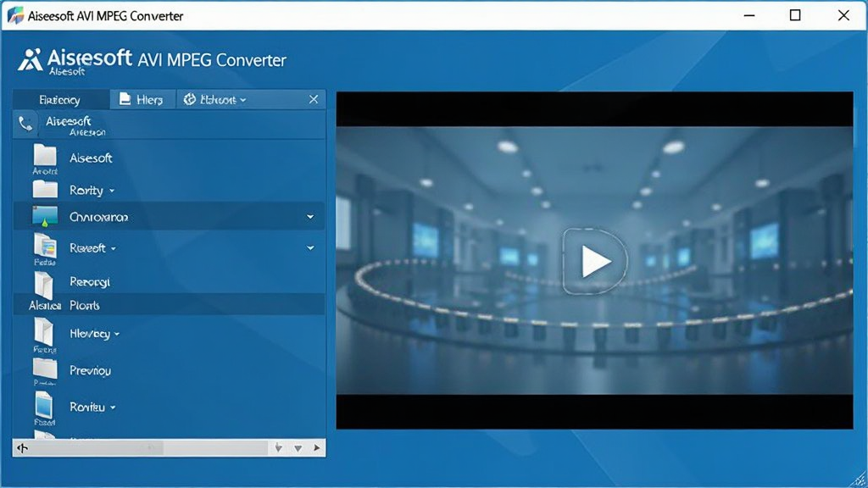The height and width of the screenshot is (488, 868).
Task: Click the window resize grip corner
Action: [x=860, y=480]
